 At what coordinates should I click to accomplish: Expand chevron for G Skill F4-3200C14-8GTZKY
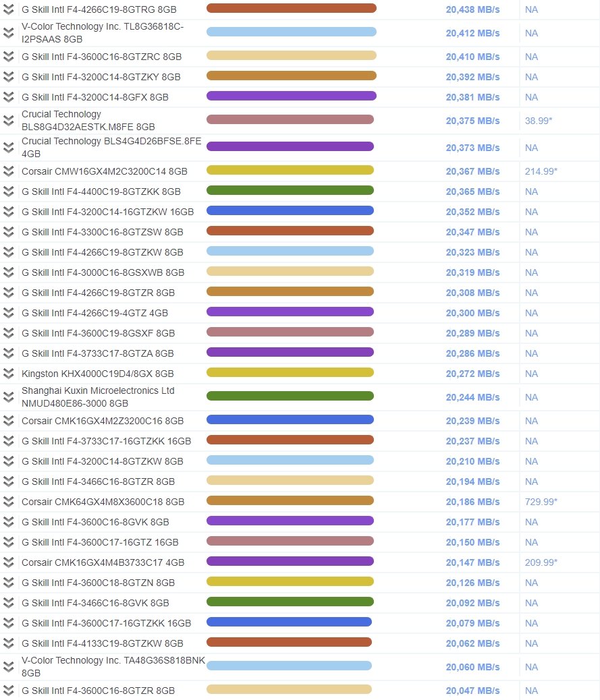[x=9, y=77]
